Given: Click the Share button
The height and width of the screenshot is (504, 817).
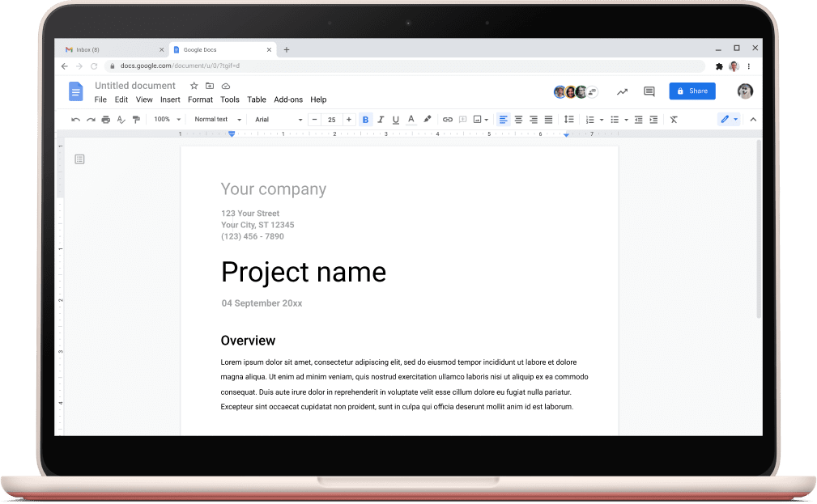Looking at the screenshot, I should click(x=691, y=91).
